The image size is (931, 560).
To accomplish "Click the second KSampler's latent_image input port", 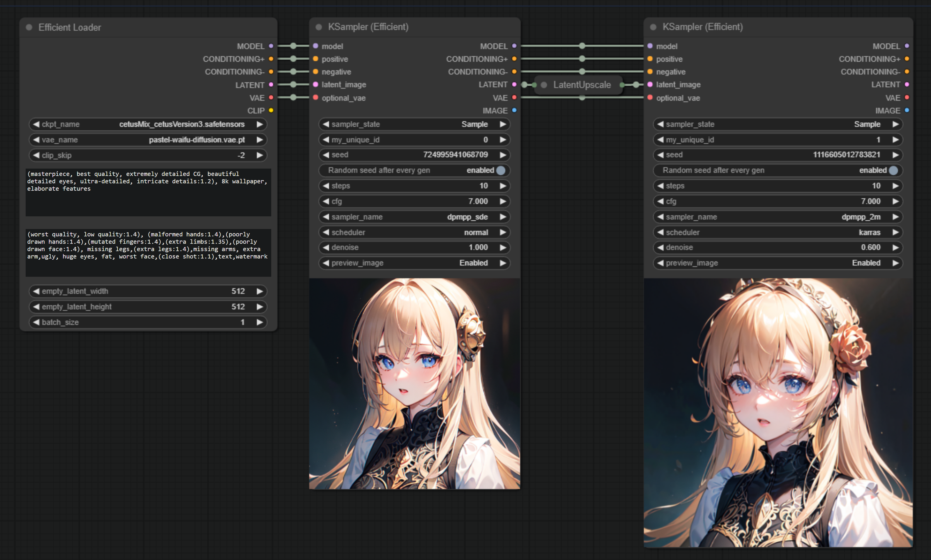I will coord(650,85).
